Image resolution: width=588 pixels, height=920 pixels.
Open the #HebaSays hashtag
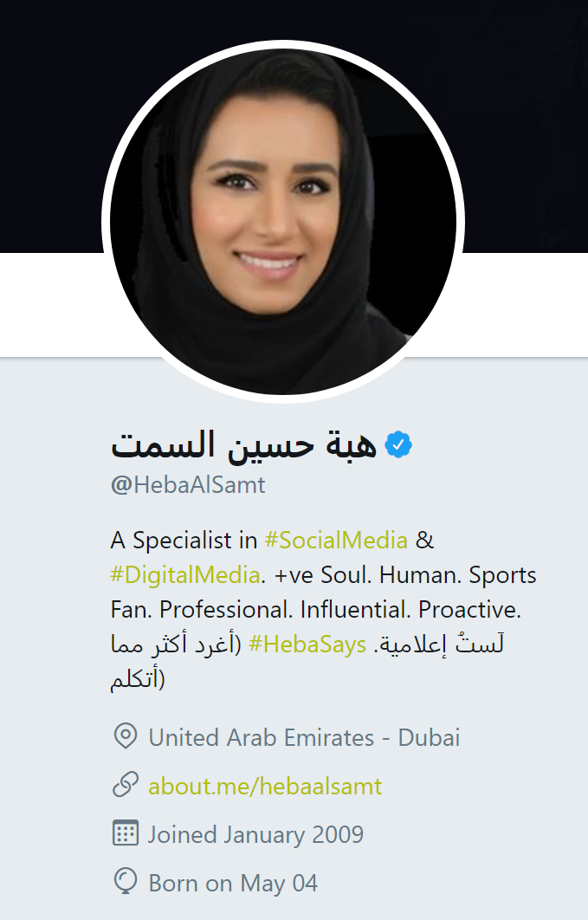[307, 645]
